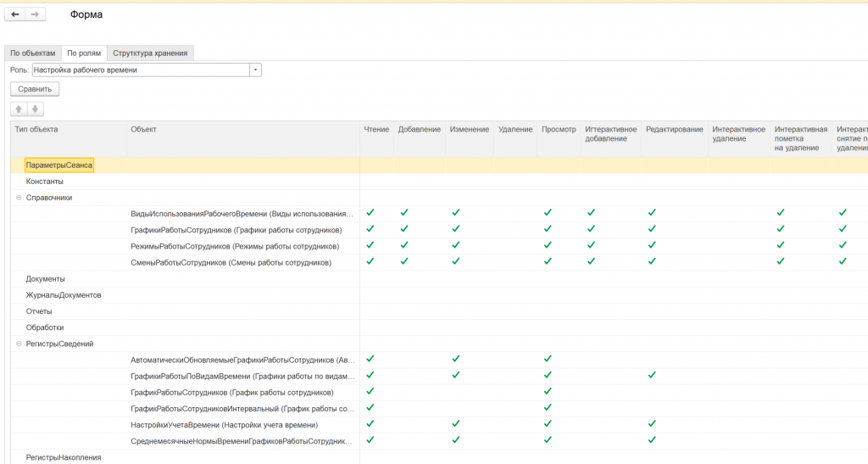Click Изменение checkmark for СреднемесячныеНормыВремени row
The width and height of the screenshot is (868, 464).
(455, 440)
